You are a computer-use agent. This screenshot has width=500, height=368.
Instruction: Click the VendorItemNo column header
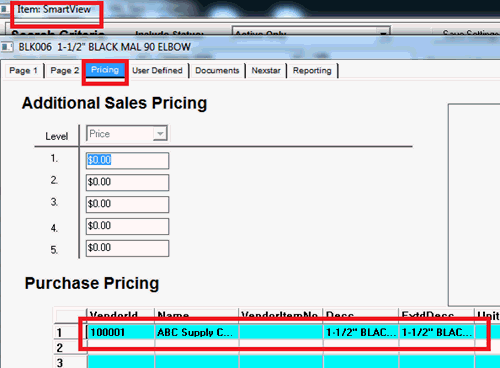[281, 315]
